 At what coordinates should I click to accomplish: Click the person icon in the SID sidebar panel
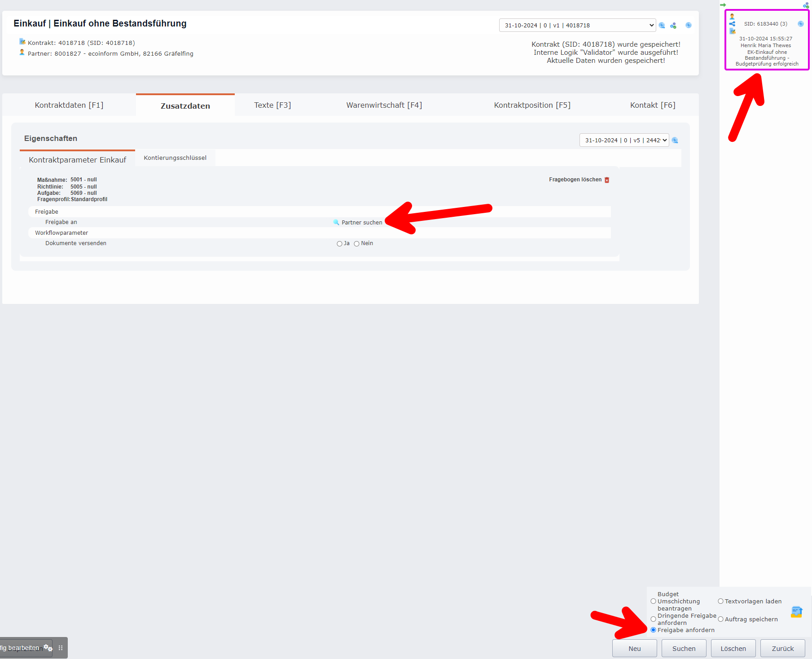(x=732, y=17)
